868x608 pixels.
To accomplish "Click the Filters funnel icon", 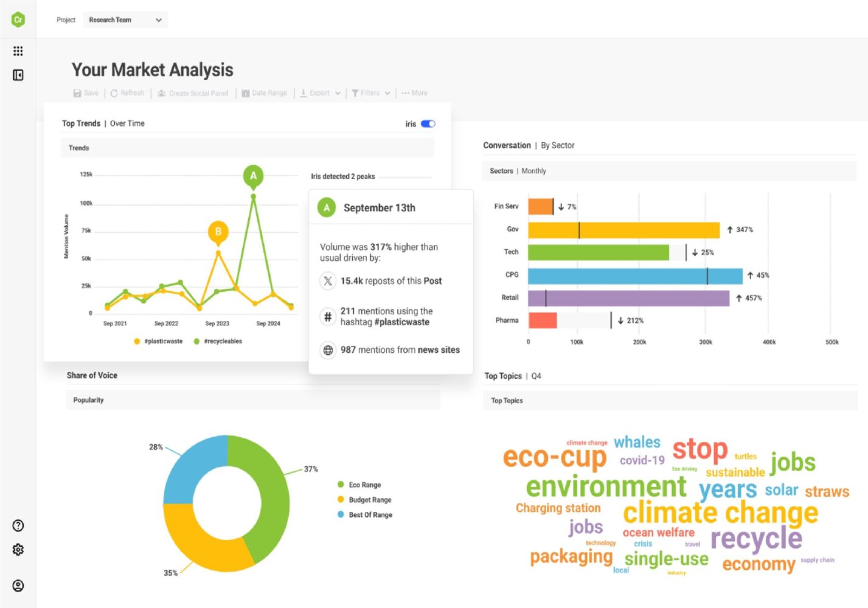I will click(x=355, y=93).
